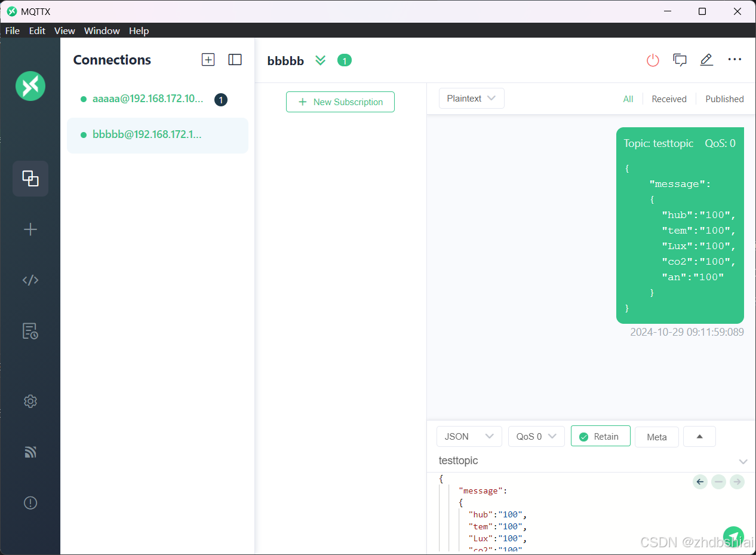Click the MQTTX logo in sidebar
The height and width of the screenshot is (555, 756).
(x=30, y=85)
